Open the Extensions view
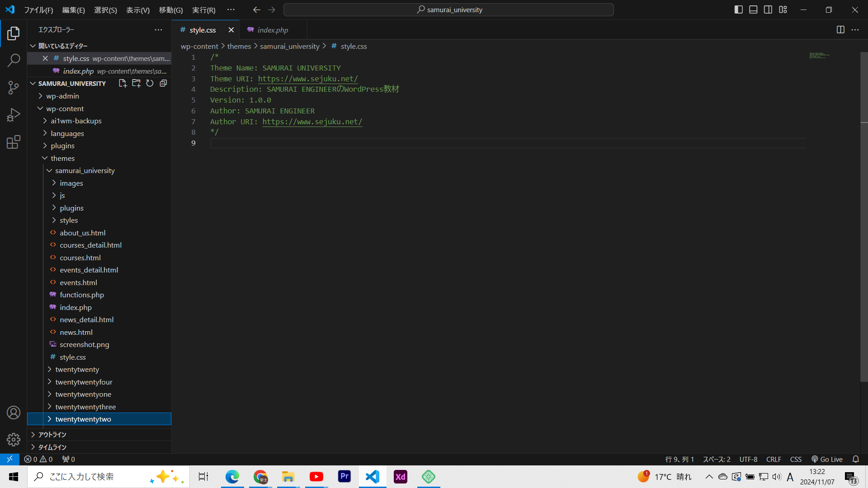 pyautogui.click(x=14, y=142)
